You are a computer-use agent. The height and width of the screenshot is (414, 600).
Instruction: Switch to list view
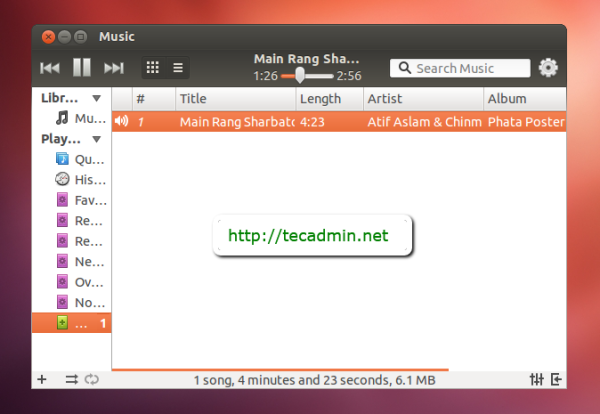(x=178, y=68)
